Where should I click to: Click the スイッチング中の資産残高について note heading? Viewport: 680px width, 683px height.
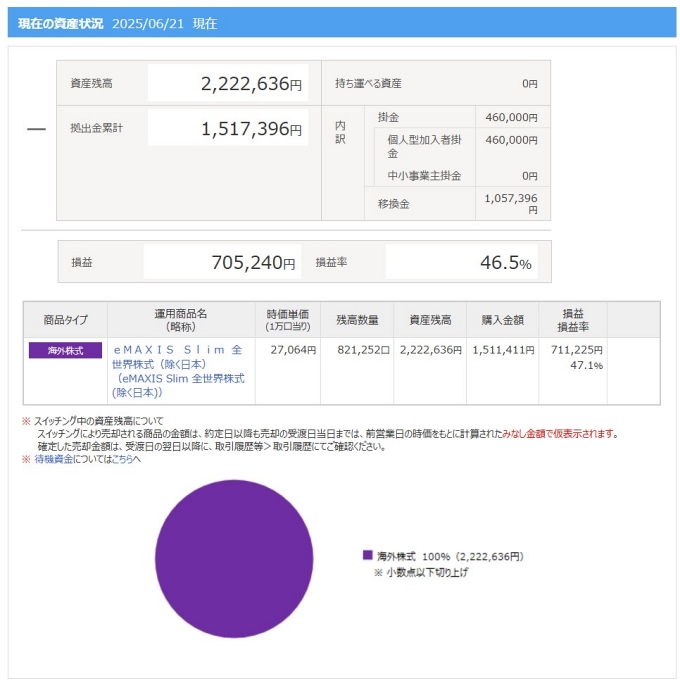click(98, 421)
